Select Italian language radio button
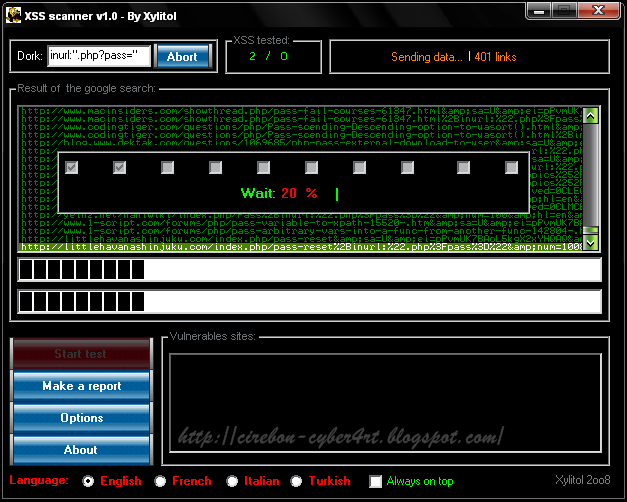The height and width of the screenshot is (502, 627). coord(232,481)
